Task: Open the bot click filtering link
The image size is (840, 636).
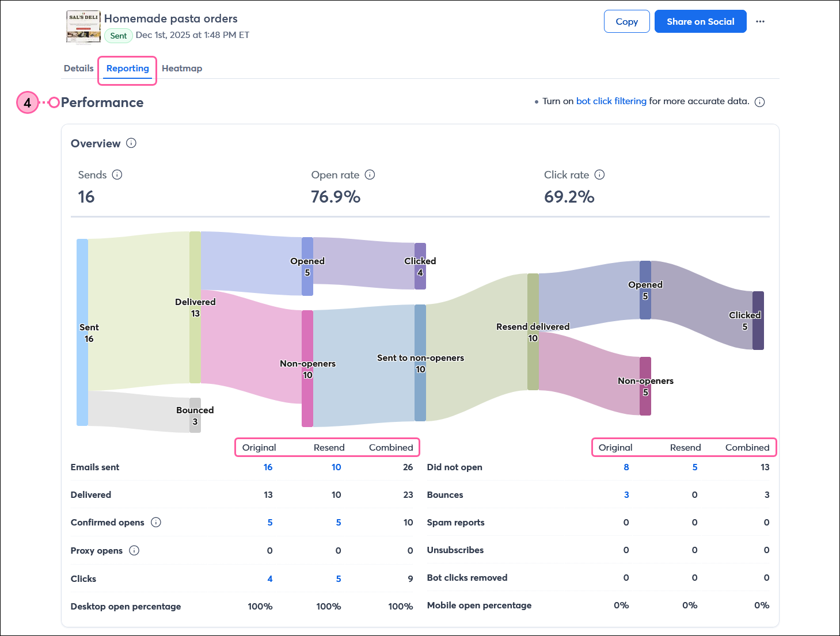Action: (x=611, y=101)
